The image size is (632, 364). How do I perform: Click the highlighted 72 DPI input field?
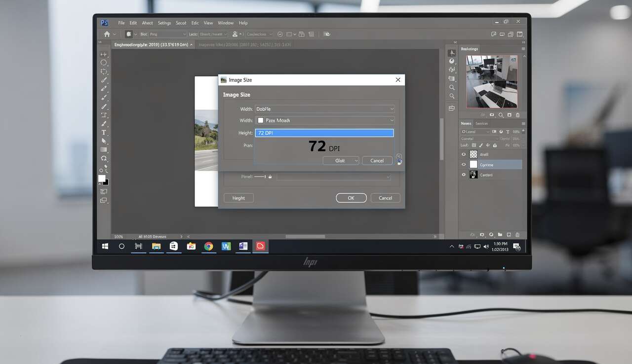point(324,133)
